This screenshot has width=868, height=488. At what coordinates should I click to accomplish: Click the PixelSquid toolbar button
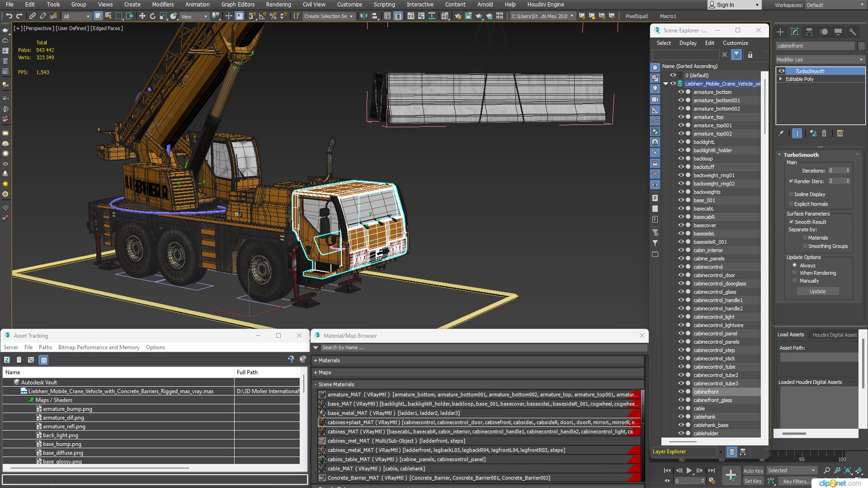point(637,16)
